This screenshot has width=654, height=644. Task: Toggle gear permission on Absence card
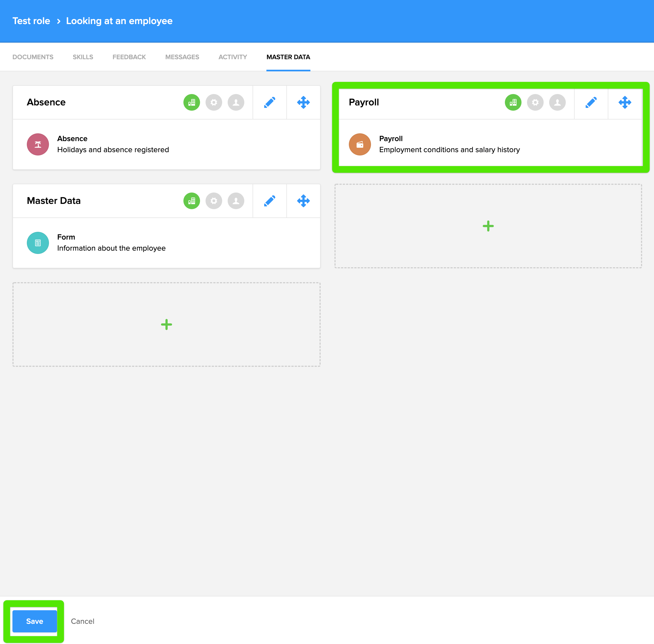[214, 102]
